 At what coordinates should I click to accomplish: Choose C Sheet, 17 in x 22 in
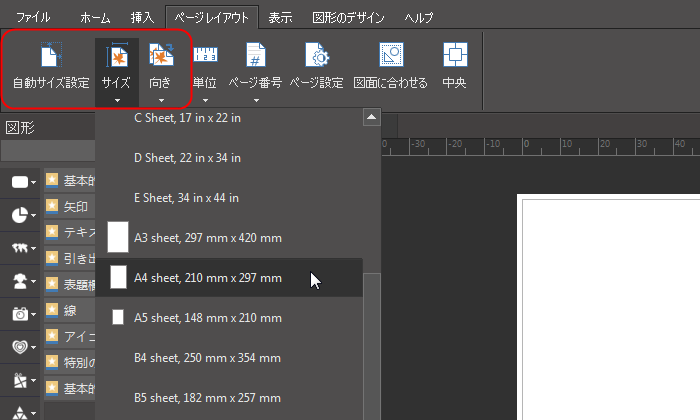tap(229, 118)
